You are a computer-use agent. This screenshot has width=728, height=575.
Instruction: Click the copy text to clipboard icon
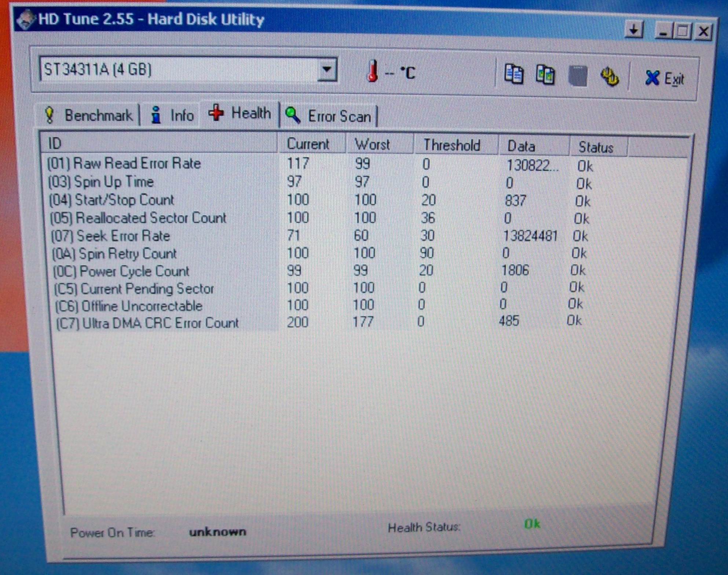513,74
